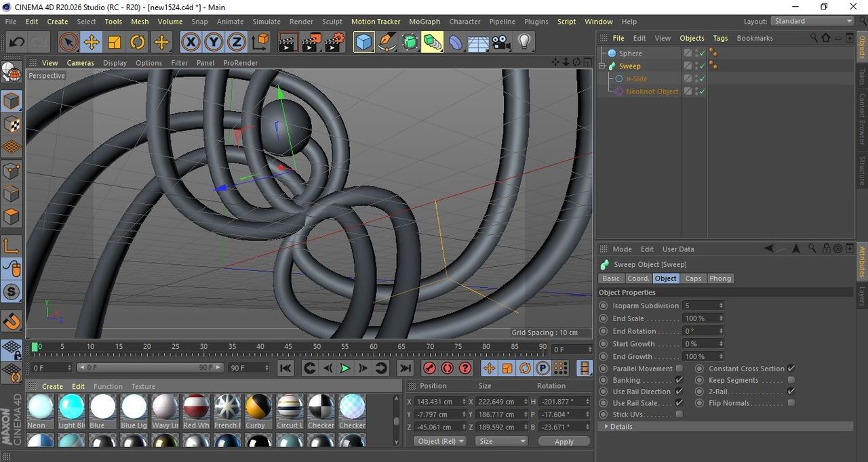This screenshot has width=868, height=462.
Task: Click frame 45 on timeline ruler
Action: coord(288,347)
